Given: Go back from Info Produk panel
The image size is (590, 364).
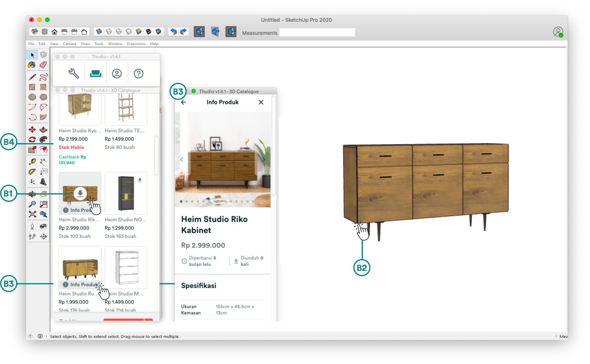Looking at the screenshot, I should (x=184, y=102).
